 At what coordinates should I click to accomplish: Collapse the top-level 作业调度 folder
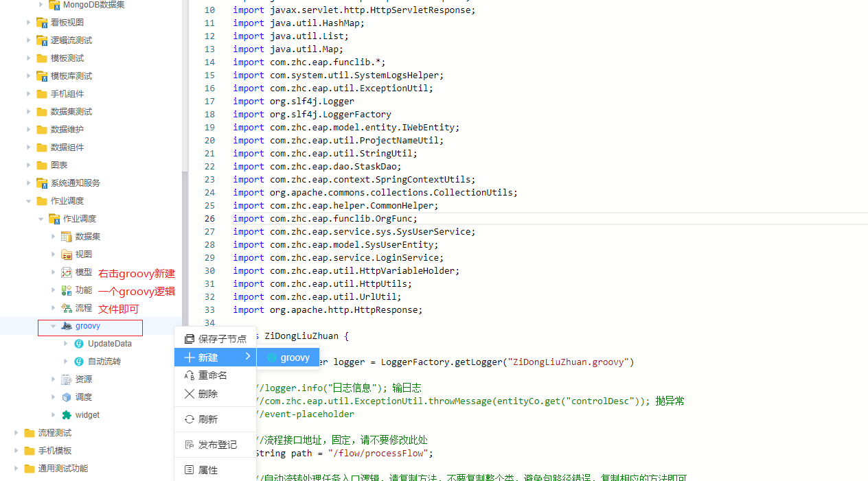(29, 201)
